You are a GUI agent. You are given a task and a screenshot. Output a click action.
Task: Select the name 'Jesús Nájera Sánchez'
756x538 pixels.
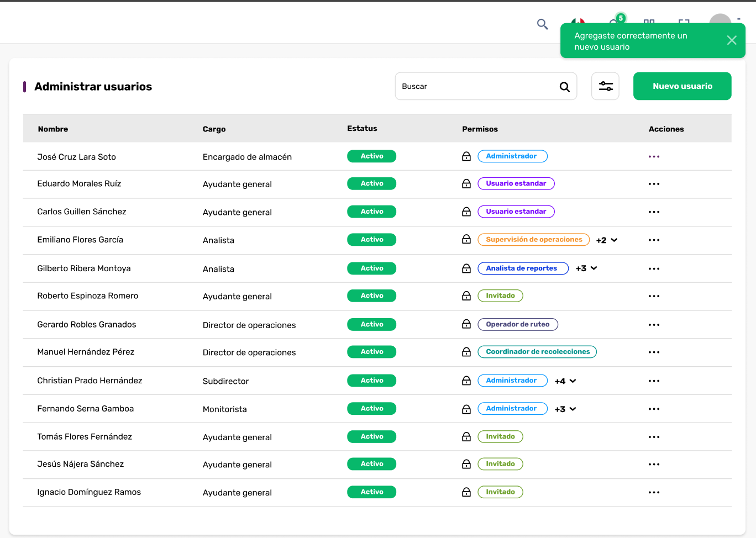[80, 464]
